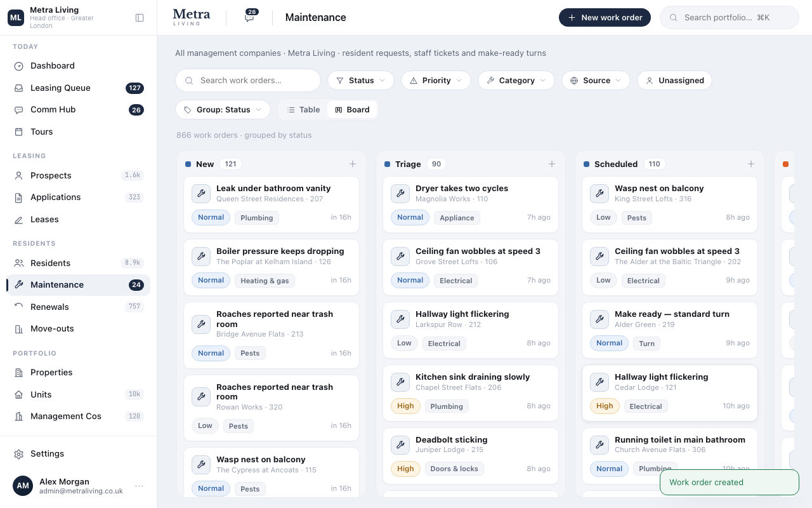
Task: Open the messages icon with 26 badge
Action: click(249, 18)
